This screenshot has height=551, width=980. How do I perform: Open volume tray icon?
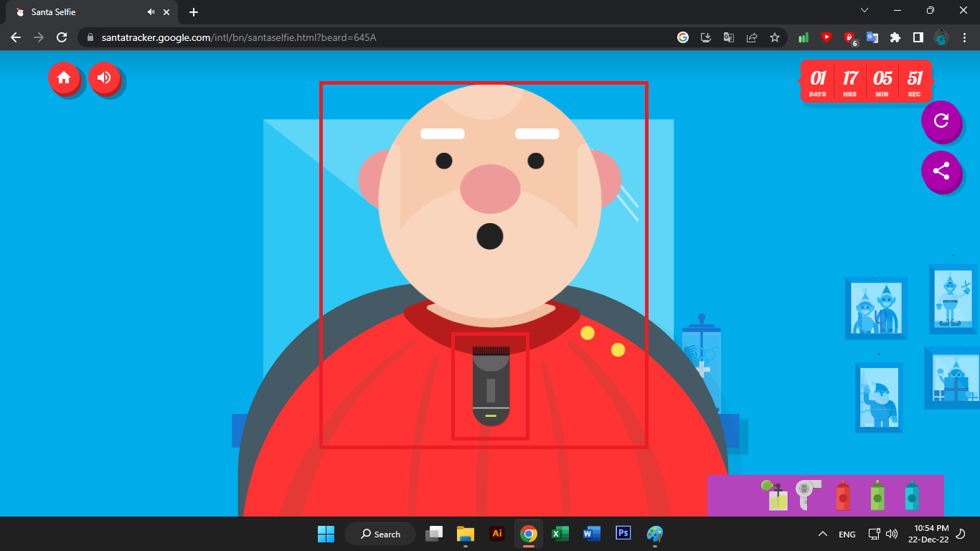pos(892,534)
